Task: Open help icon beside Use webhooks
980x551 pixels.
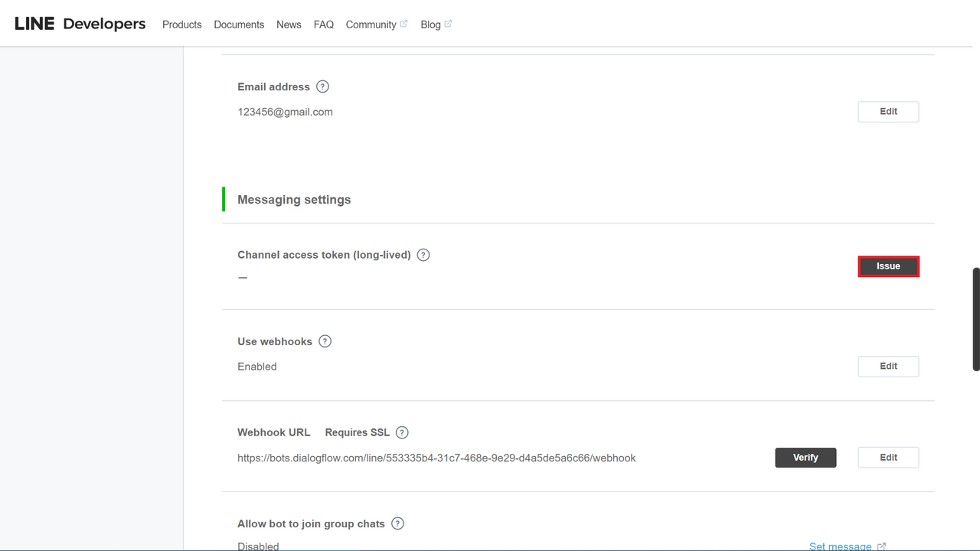Action: coord(325,341)
